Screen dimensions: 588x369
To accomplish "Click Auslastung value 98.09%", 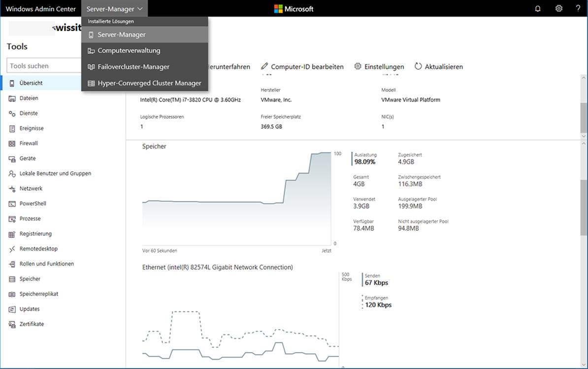I will point(365,162).
